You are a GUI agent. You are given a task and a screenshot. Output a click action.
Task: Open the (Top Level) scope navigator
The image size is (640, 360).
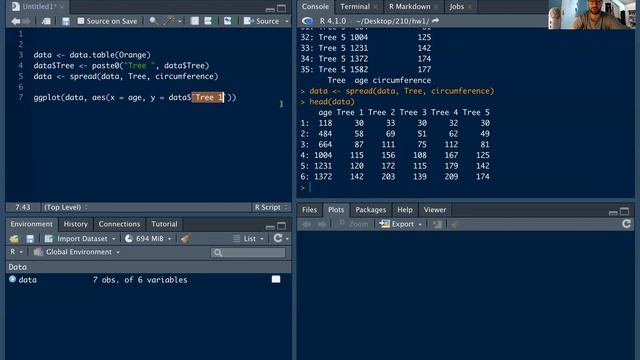65,207
